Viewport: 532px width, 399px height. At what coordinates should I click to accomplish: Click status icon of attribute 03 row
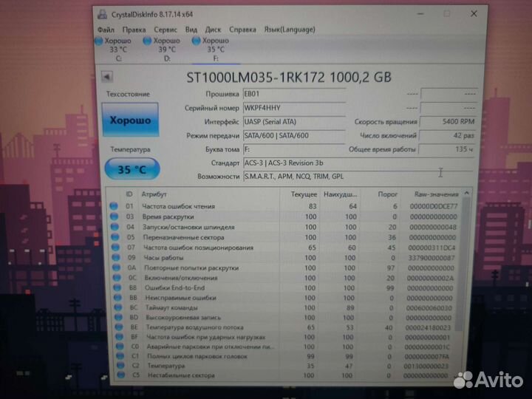point(114,216)
